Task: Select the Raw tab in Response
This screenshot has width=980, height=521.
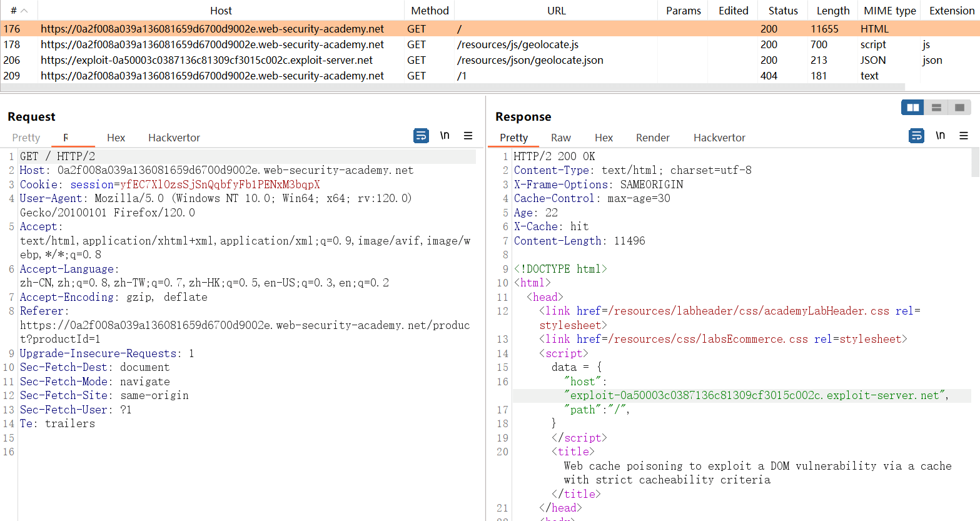Action: coord(560,138)
